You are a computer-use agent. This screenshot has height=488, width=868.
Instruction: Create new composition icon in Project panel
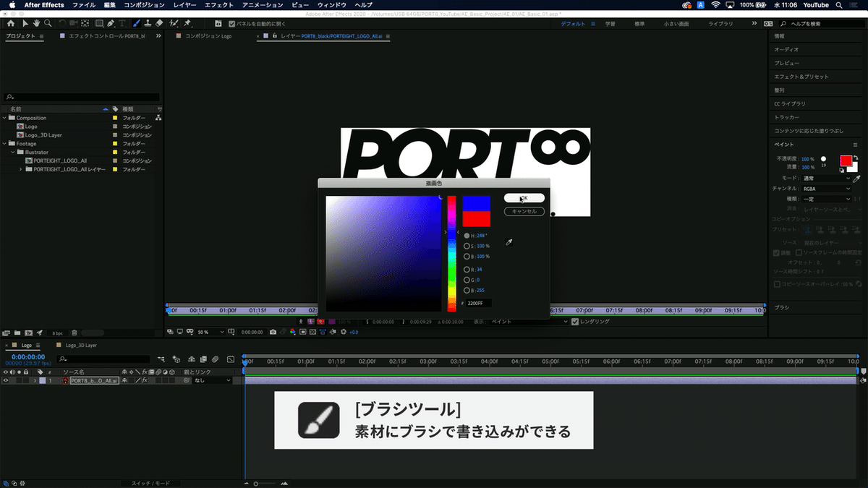point(28,333)
